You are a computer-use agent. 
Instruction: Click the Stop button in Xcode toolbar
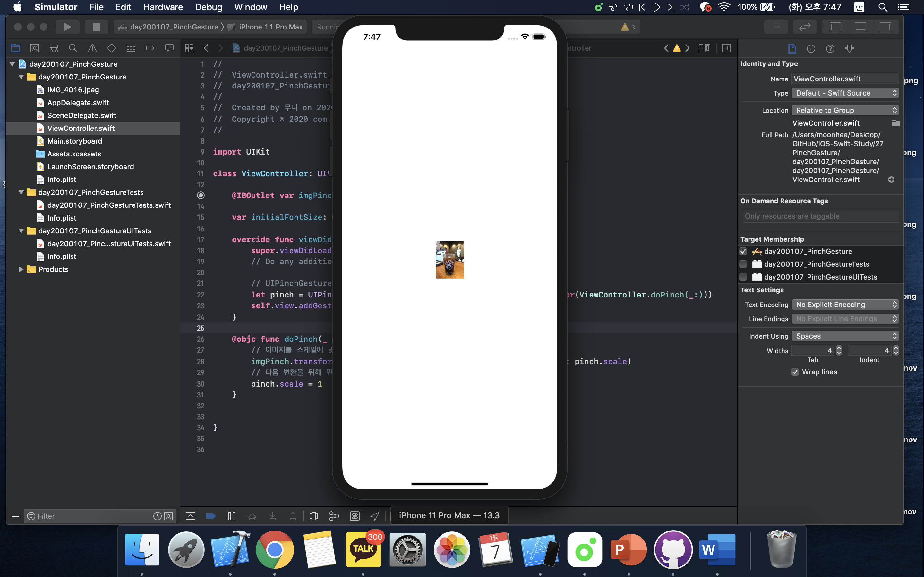pos(96,27)
